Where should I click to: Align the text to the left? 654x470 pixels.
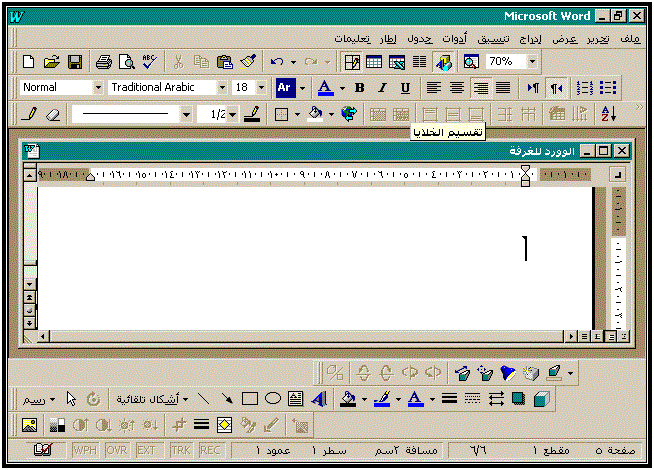click(x=434, y=88)
